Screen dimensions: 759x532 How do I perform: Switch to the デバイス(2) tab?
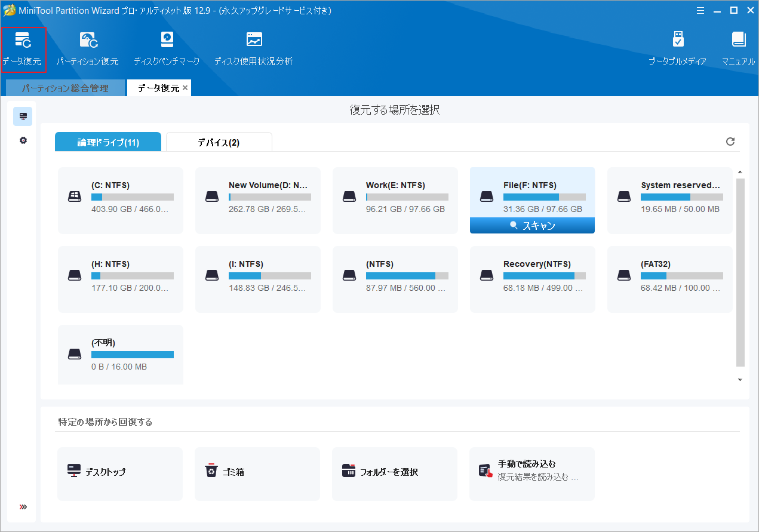pyautogui.click(x=219, y=142)
